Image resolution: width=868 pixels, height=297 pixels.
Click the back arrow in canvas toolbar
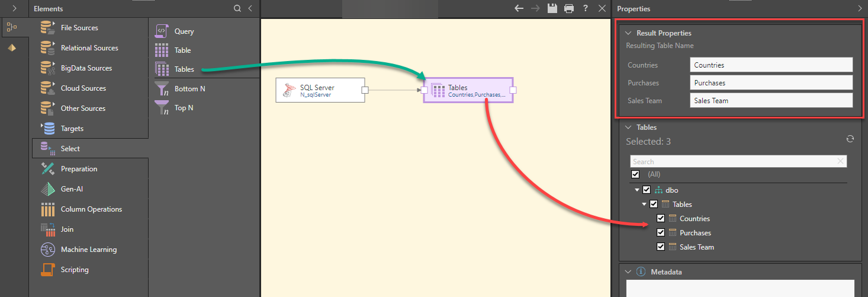[x=519, y=8]
